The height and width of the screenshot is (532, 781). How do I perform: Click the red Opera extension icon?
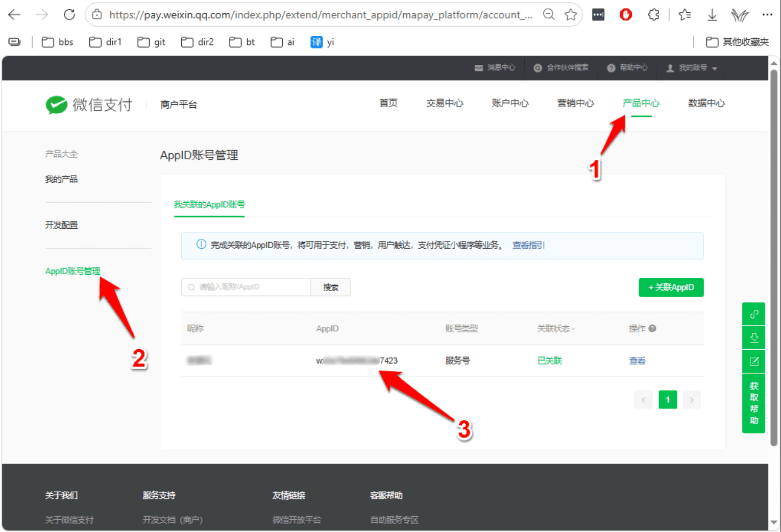pos(626,15)
